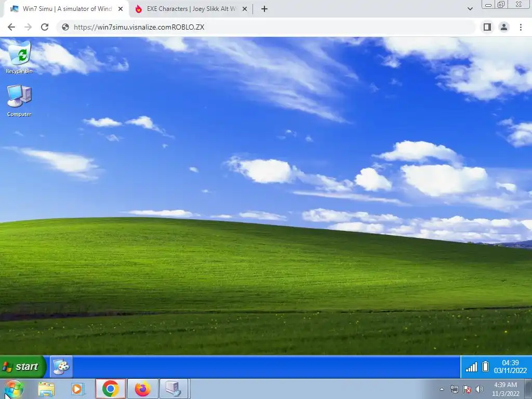The width and height of the screenshot is (532, 399).
Task: Click the network tray icon
Action: point(454,389)
